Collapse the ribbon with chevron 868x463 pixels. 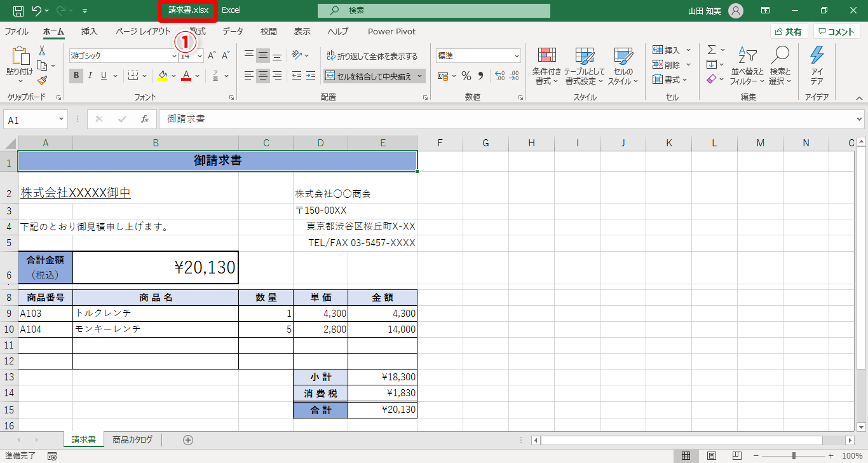(859, 98)
